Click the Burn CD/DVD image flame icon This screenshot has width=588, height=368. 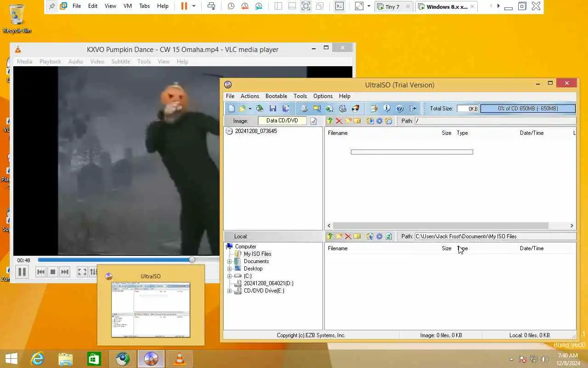pyautogui.click(x=356, y=109)
